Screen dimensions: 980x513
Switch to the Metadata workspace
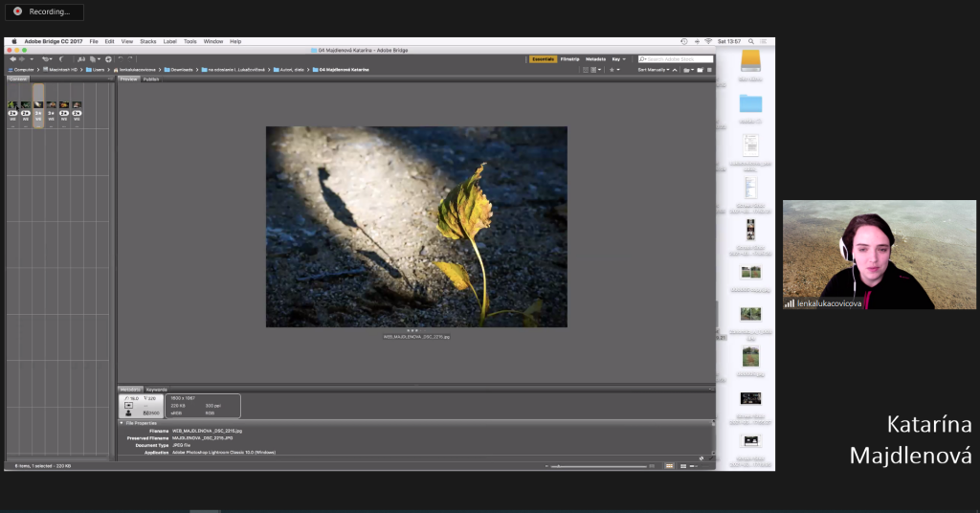pyautogui.click(x=595, y=59)
